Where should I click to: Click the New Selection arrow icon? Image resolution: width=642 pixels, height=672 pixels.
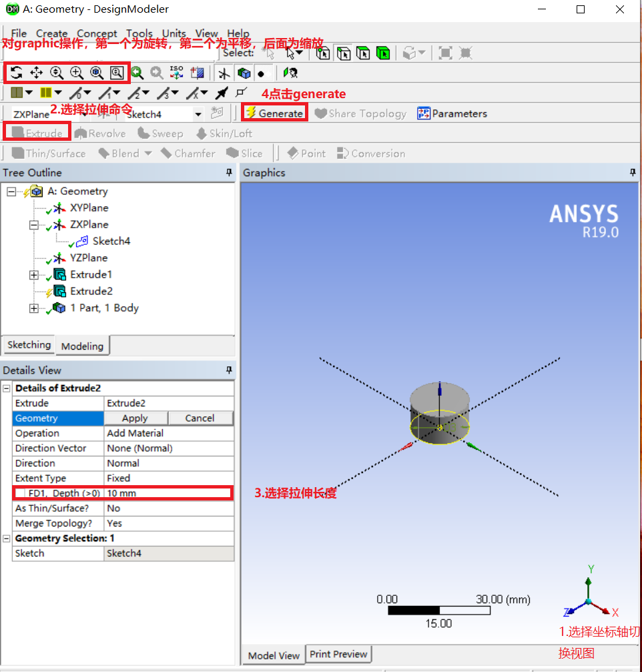pyautogui.click(x=269, y=53)
